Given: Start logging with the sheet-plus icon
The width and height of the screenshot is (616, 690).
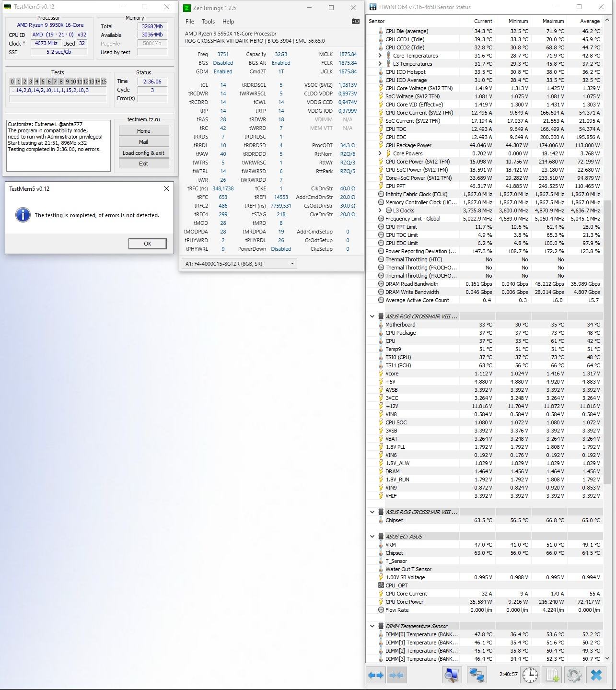Looking at the screenshot, I should click(552, 675).
